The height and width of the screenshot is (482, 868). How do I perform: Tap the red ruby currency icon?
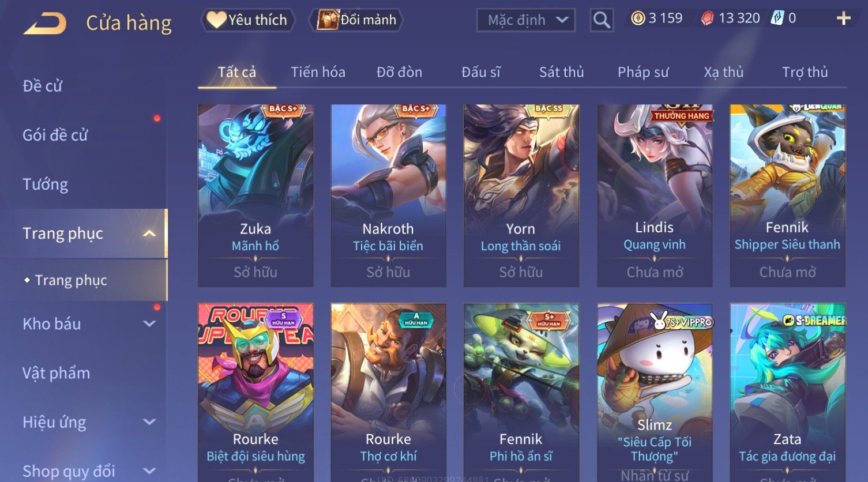tap(707, 19)
